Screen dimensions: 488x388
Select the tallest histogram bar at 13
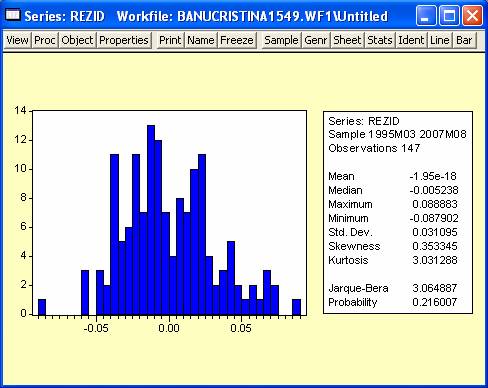point(151,220)
